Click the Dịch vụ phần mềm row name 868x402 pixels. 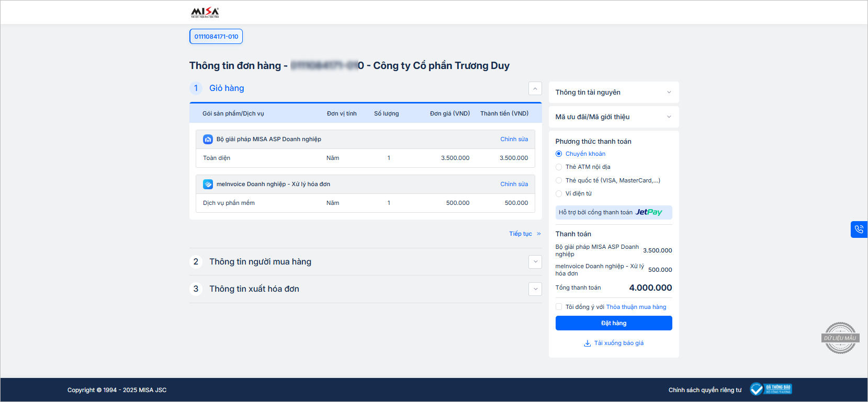point(229,203)
